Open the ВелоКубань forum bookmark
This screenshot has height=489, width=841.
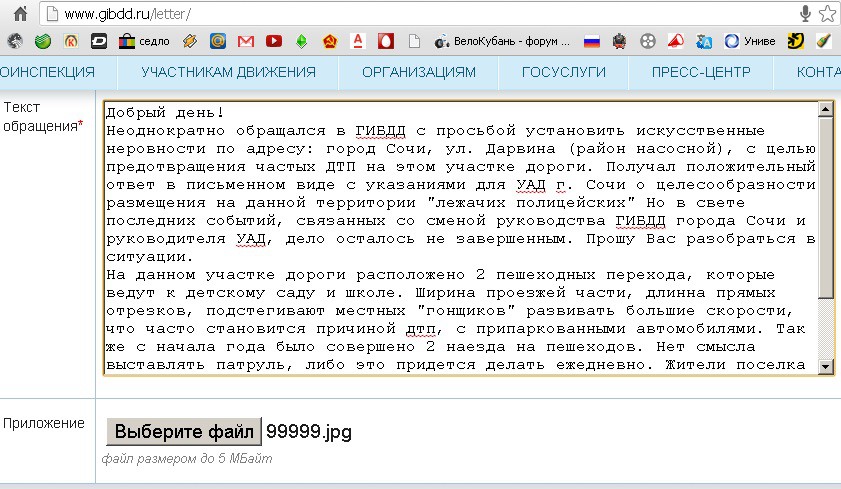point(502,42)
